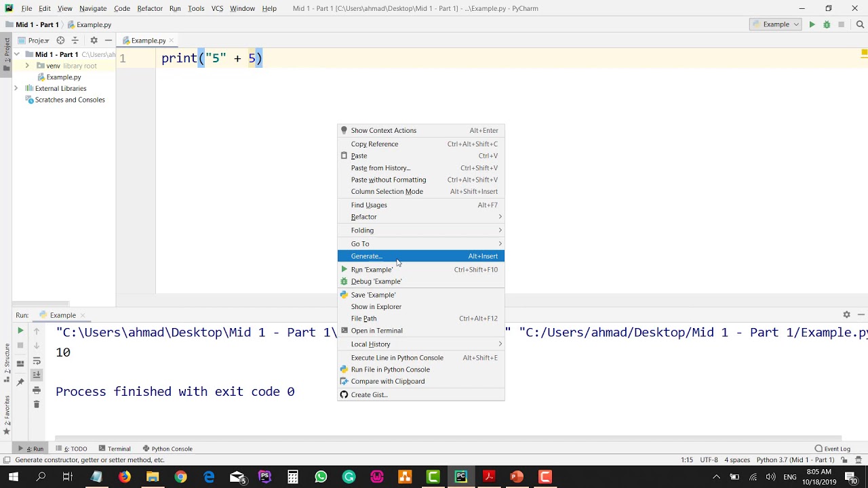
Task: Minimize the Run tool window
Action: pyautogui.click(x=861, y=314)
